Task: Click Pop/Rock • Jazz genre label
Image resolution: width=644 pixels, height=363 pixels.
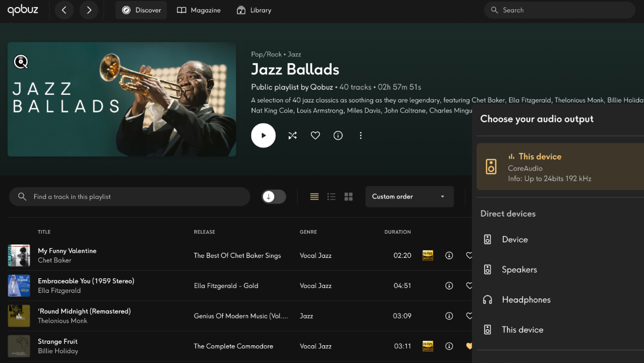Action: click(x=276, y=54)
